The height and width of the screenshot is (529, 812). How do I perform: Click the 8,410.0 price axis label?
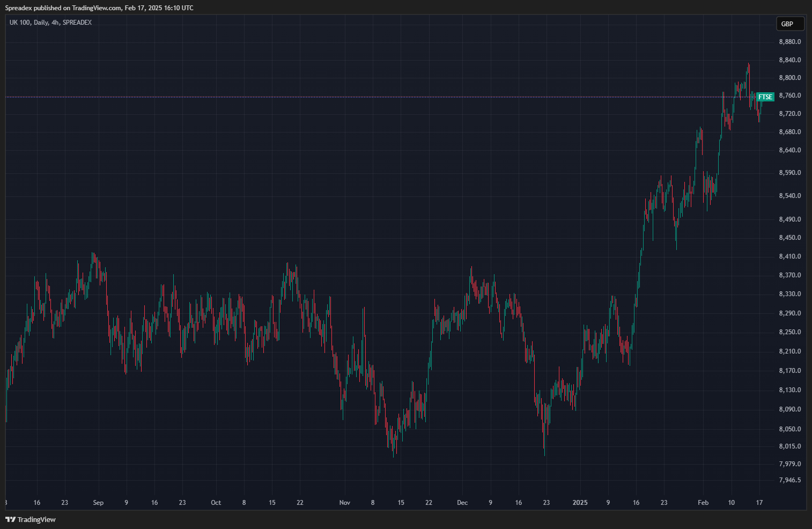(790, 256)
